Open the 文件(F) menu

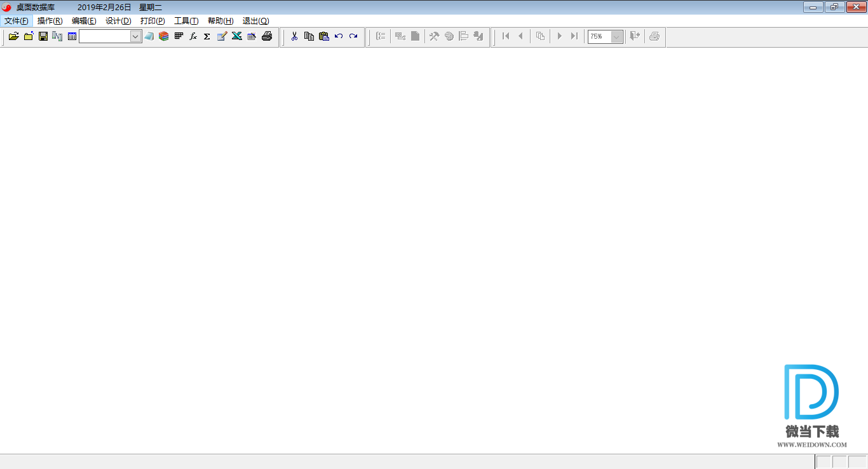point(17,21)
